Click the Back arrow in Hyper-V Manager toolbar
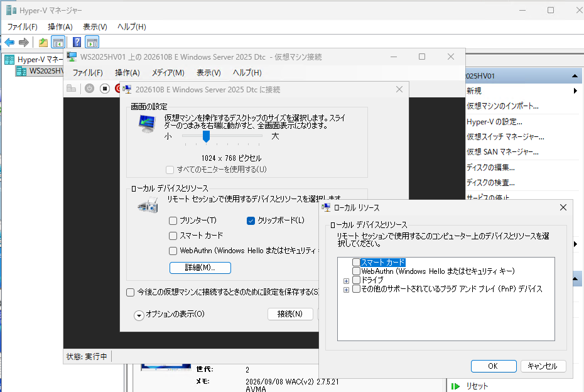This screenshot has width=584, height=392. 9,43
